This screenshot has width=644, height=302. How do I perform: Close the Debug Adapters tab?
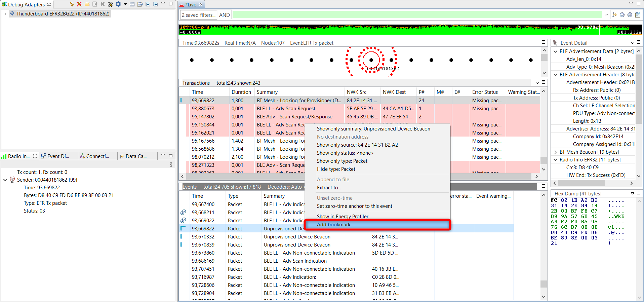click(x=49, y=4)
